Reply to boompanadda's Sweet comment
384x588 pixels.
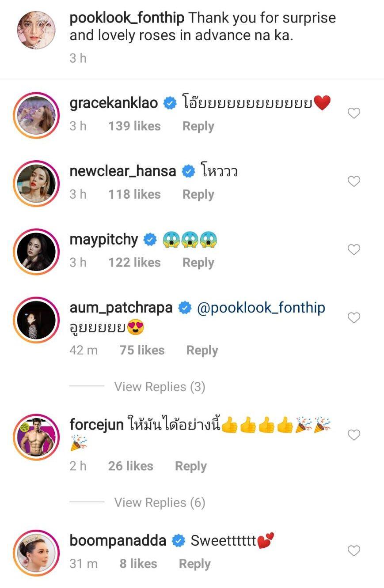(194, 564)
